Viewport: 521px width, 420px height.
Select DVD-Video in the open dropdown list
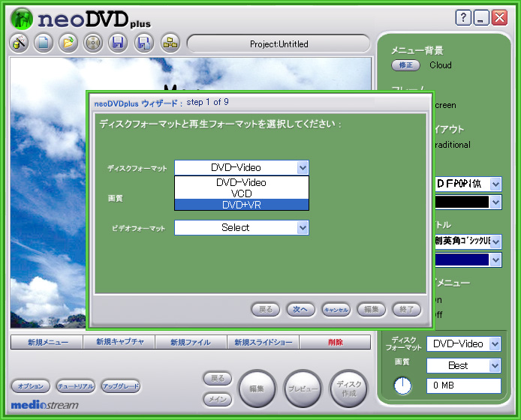(x=242, y=182)
